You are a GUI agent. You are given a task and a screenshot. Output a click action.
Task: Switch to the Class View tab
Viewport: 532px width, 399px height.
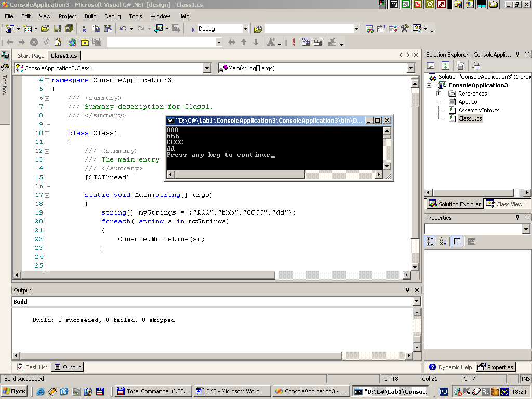(x=504, y=204)
